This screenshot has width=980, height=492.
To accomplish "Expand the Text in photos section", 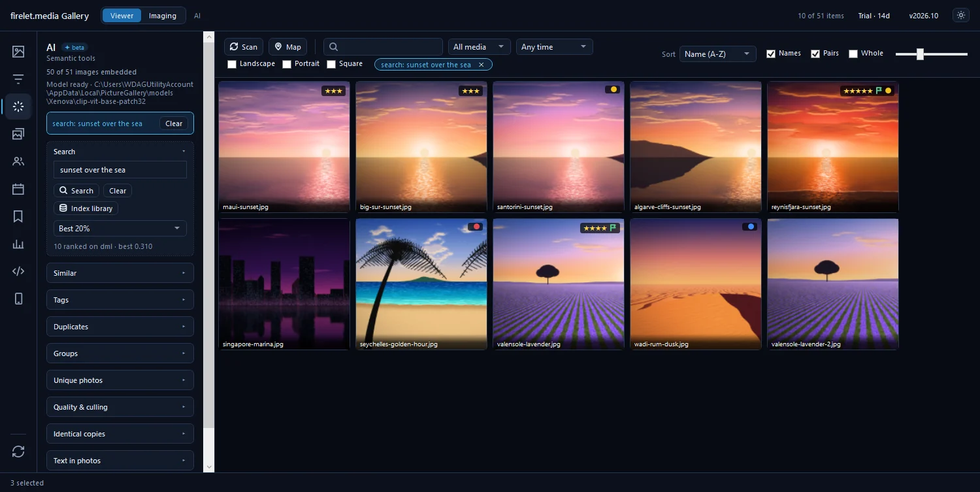I will pyautogui.click(x=120, y=461).
